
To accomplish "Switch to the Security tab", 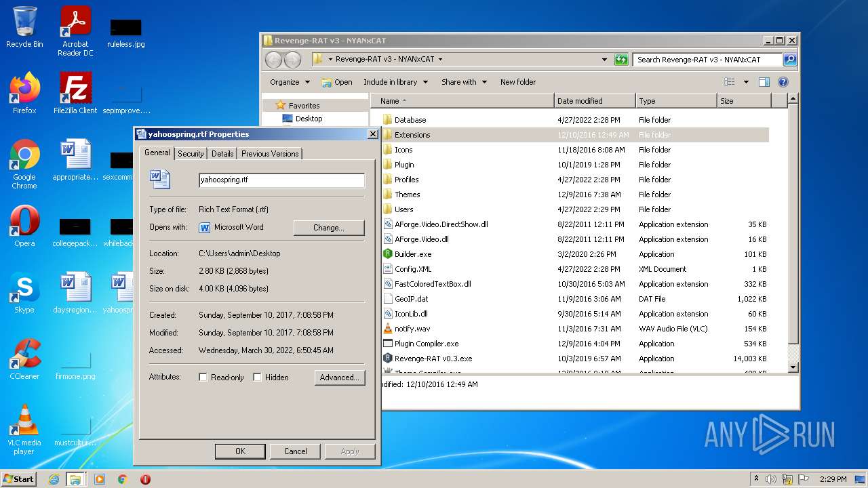I will pos(191,154).
